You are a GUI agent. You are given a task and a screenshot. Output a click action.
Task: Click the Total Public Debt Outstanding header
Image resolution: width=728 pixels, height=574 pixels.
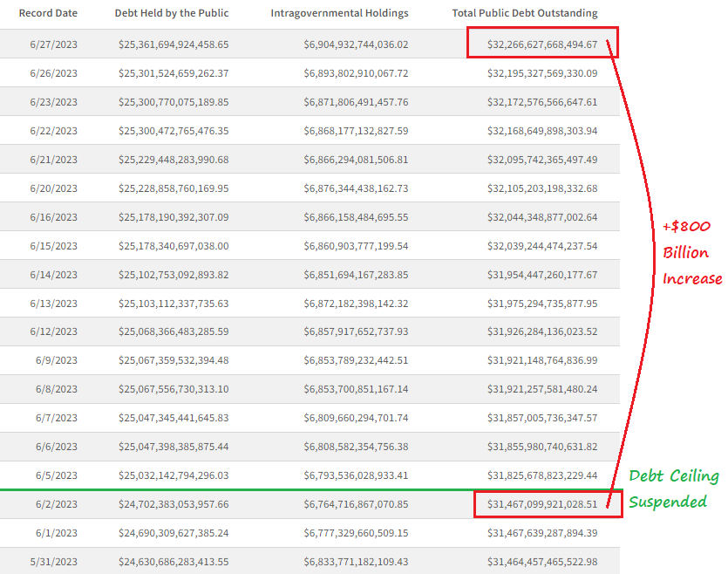click(523, 13)
